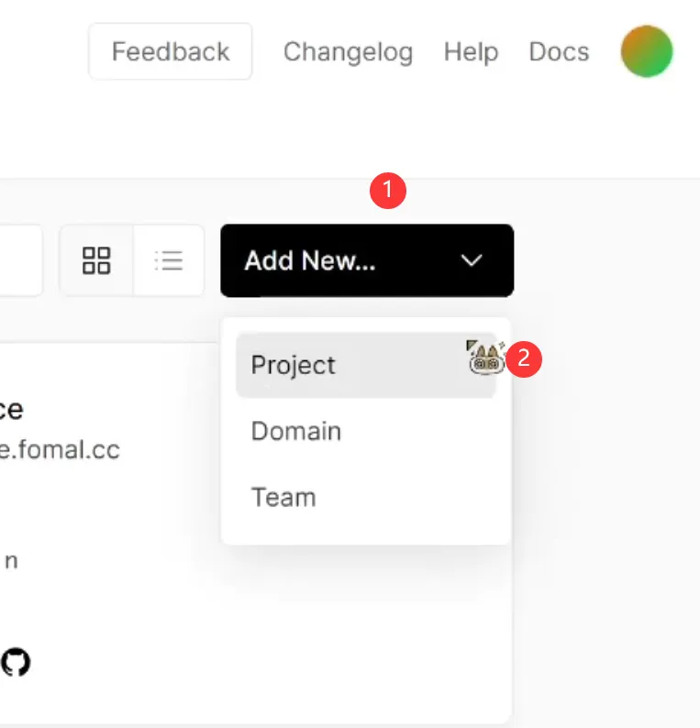Screen dimensions: 700x728
Task: Switch to list view layout
Action: pyautogui.click(x=169, y=260)
